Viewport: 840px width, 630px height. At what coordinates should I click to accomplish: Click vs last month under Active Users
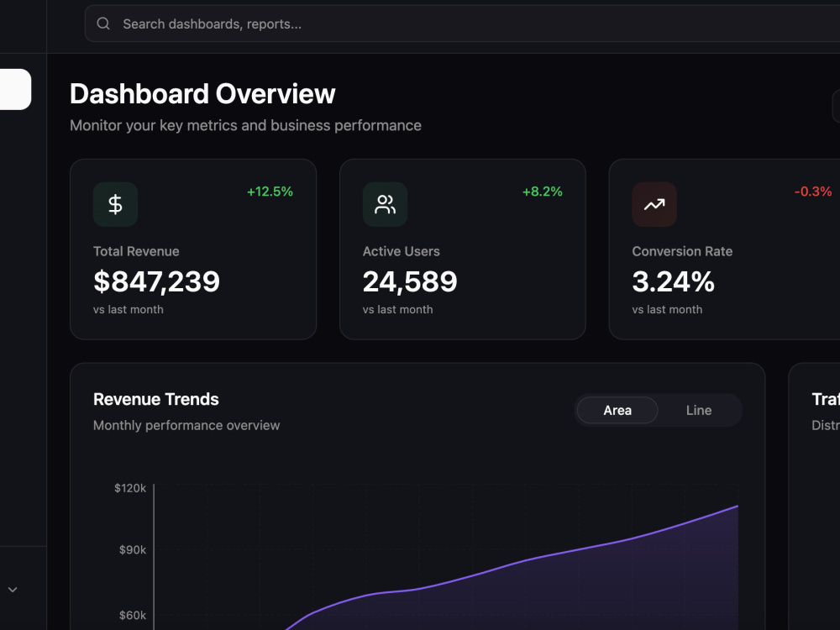click(x=397, y=310)
